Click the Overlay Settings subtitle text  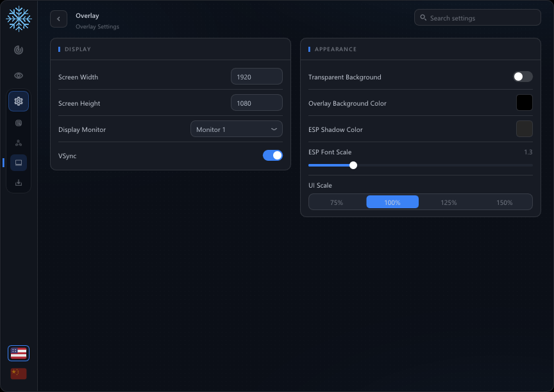point(97,27)
